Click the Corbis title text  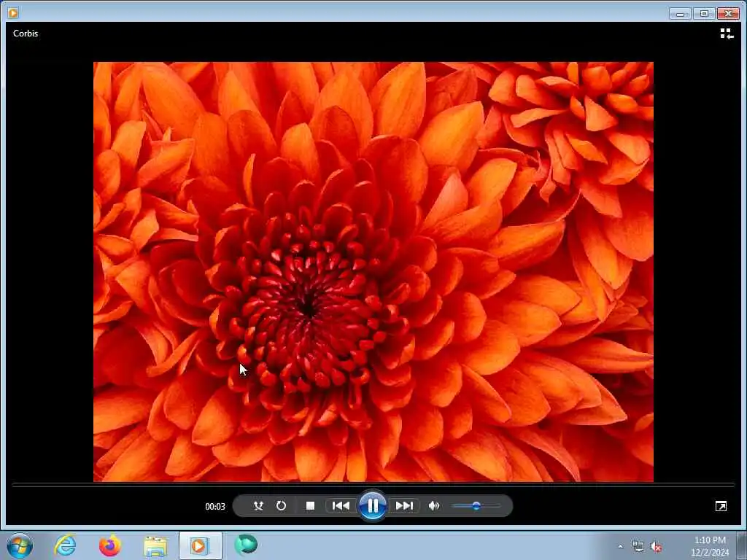pos(26,34)
